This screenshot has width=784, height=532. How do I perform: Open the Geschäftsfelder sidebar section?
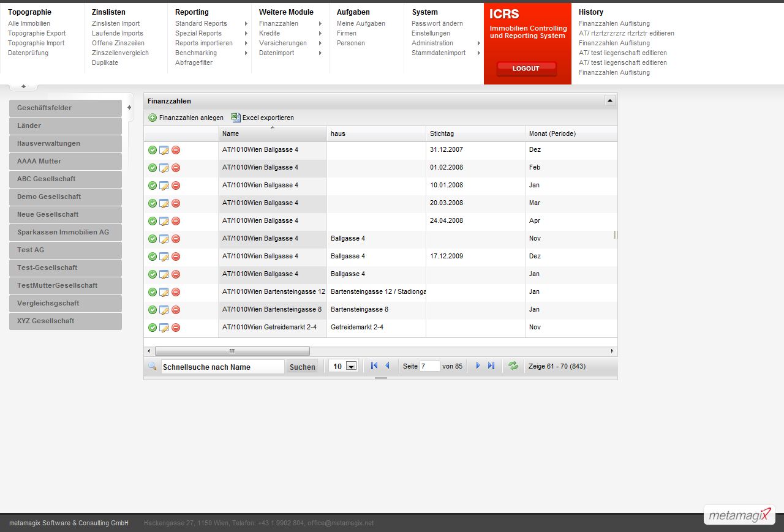[66, 108]
